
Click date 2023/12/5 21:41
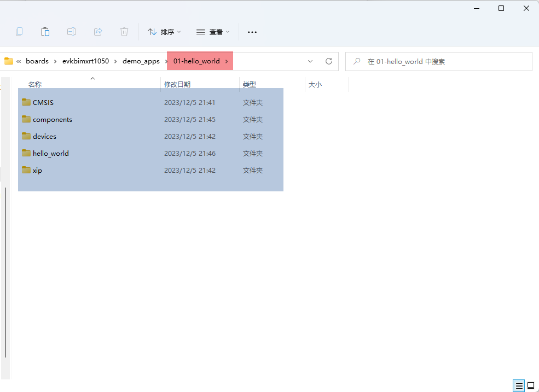tap(190, 102)
